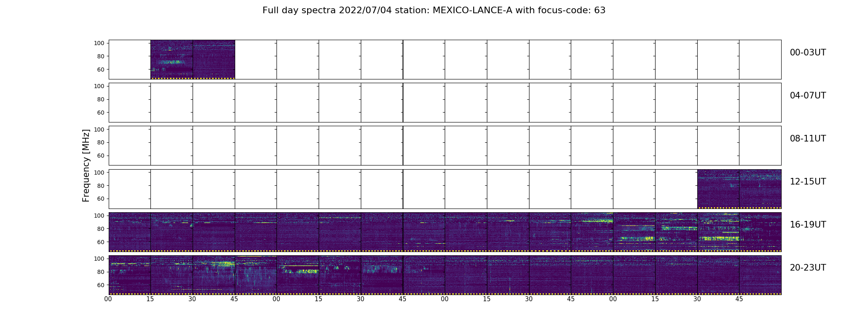This screenshot has height=331, width=868.
Task: Open the 15:30–15:45 spectrogram in the 12-15UT row
Action: [718, 189]
